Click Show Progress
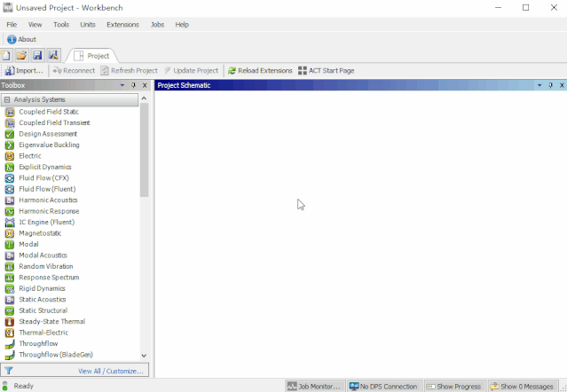This screenshot has width=567, height=392. pos(454,386)
